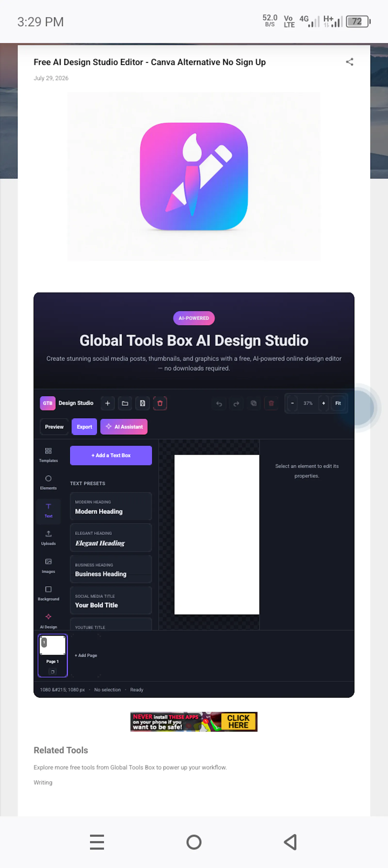Image resolution: width=388 pixels, height=868 pixels.
Task: Undo the last action
Action: point(219,403)
